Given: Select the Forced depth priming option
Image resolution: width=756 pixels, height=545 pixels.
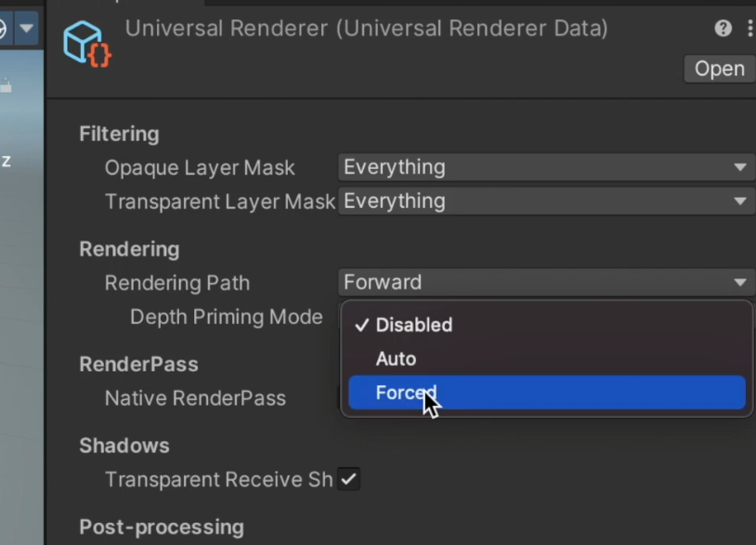Looking at the screenshot, I should (547, 393).
